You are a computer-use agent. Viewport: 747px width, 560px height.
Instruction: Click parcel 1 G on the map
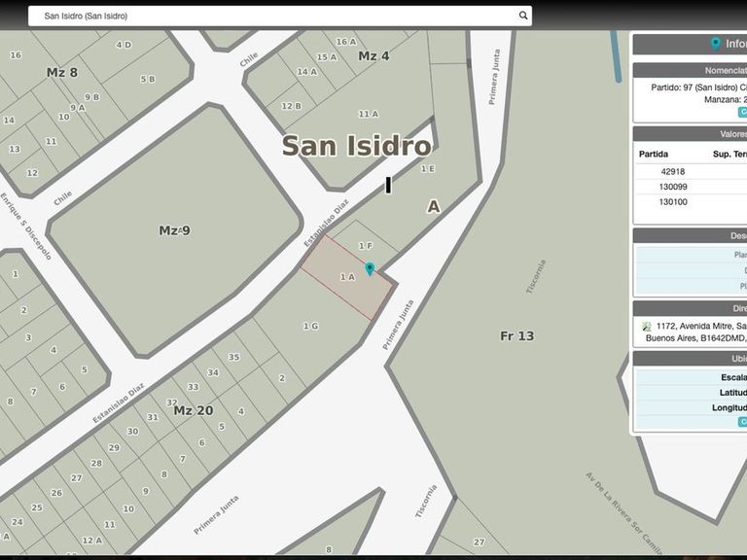(x=310, y=326)
